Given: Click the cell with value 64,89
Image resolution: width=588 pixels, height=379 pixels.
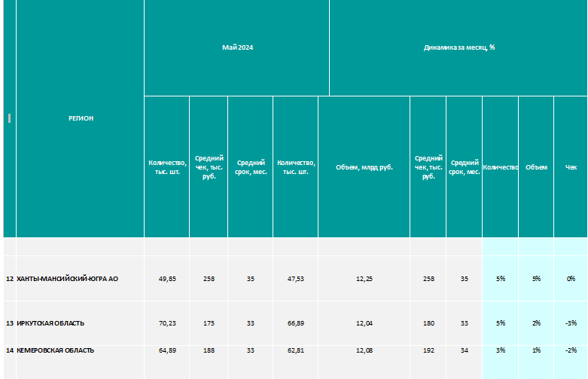Looking at the screenshot, I should click(x=167, y=362).
